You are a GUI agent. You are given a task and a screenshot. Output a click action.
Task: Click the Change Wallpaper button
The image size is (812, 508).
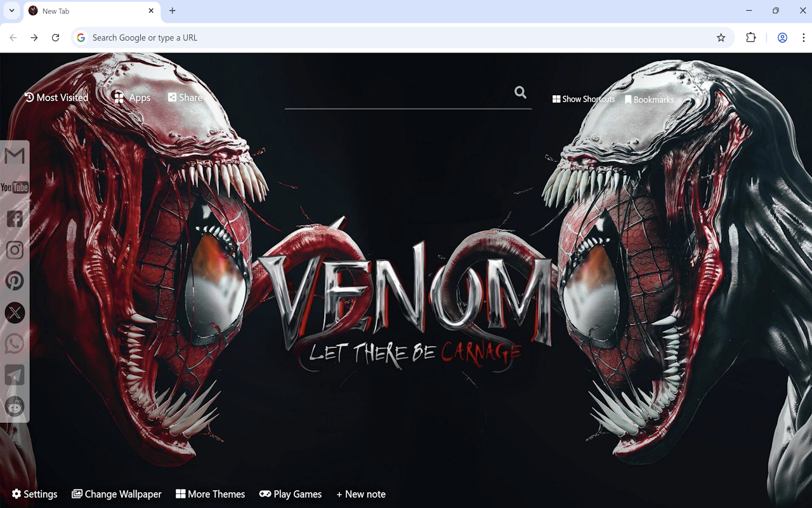[117, 494]
